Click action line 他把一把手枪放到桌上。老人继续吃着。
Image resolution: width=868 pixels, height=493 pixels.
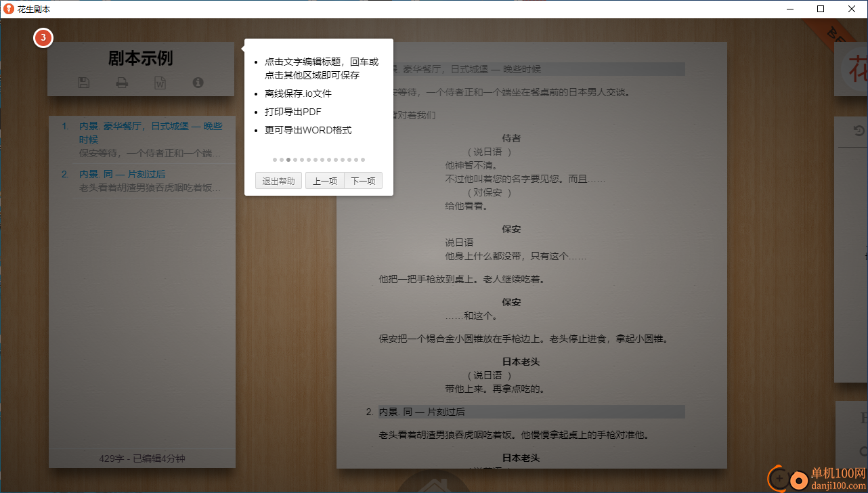tap(462, 279)
